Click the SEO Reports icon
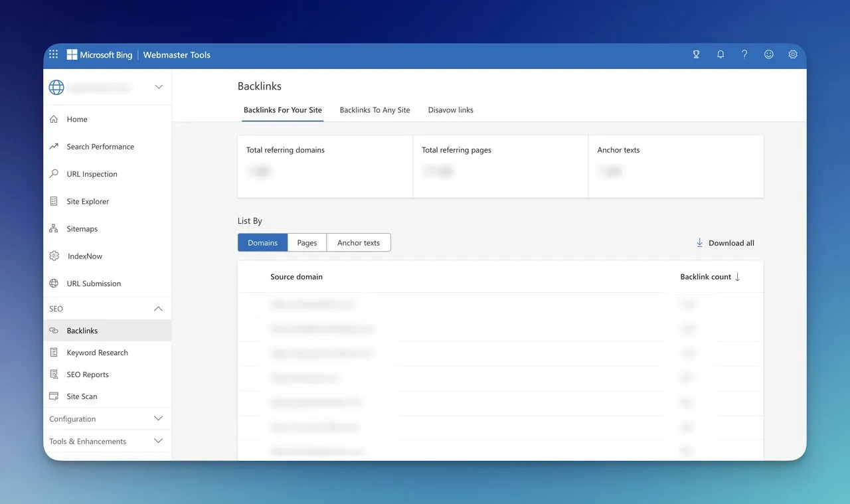This screenshot has height=504, width=850. (54, 375)
